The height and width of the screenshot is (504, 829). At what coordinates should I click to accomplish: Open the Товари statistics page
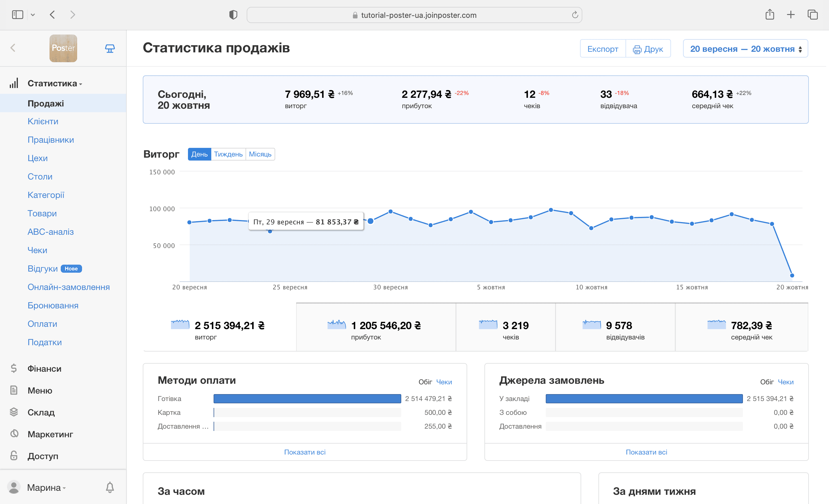tap(42, 213)
